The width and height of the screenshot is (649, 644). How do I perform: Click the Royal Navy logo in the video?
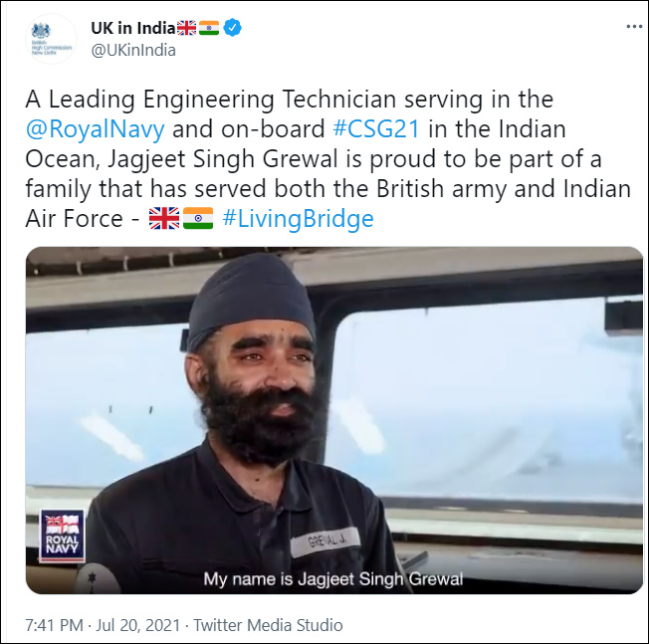tap(62, 536)
